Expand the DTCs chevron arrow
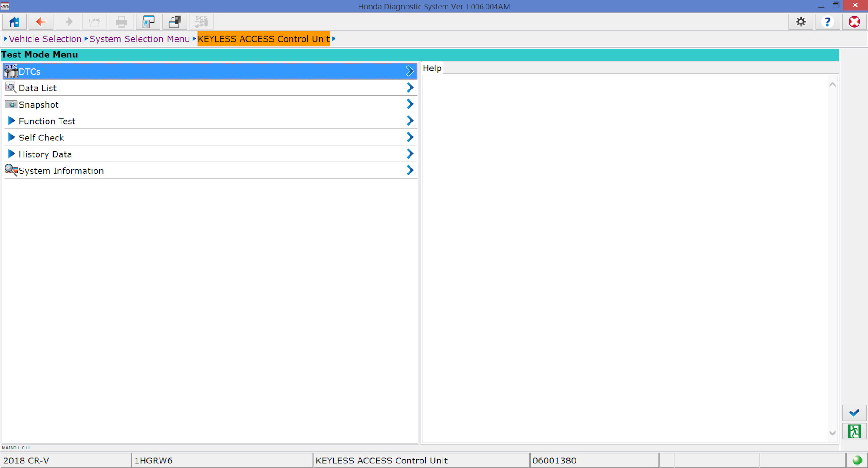The width and height of the screenshot is (868, 468). point(410,71)
